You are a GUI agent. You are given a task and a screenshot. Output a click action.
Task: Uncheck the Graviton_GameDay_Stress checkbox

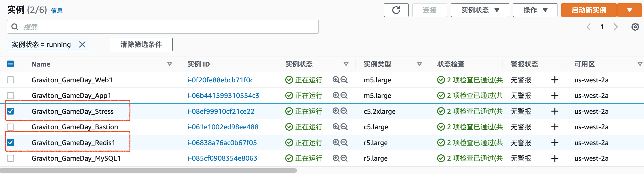coord(11,111)
